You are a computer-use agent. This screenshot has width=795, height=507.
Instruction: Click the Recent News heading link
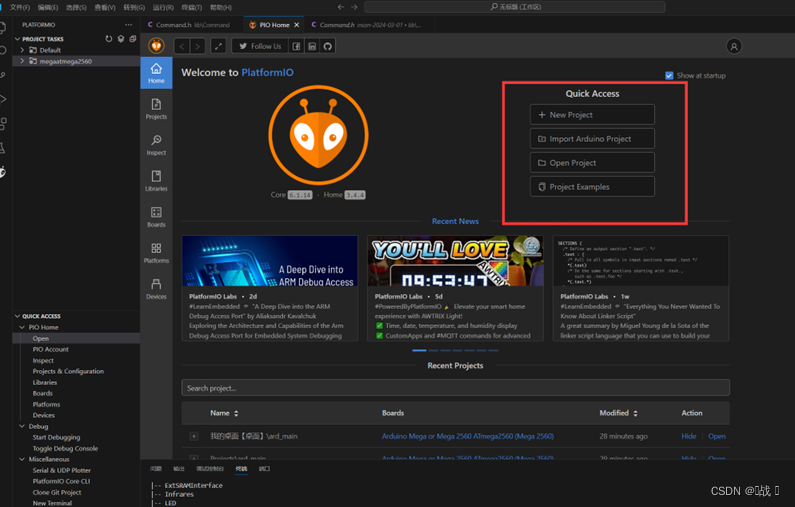point(455,221)
